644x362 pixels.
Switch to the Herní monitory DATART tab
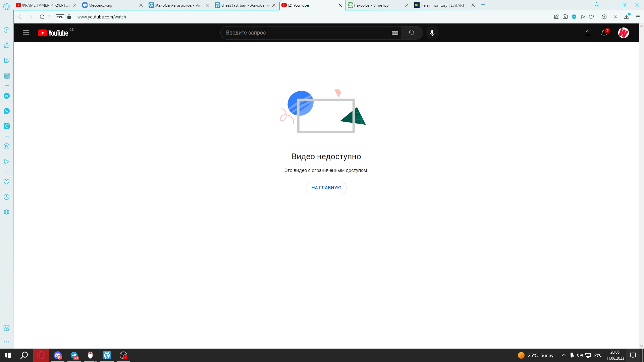click(442, 5)
